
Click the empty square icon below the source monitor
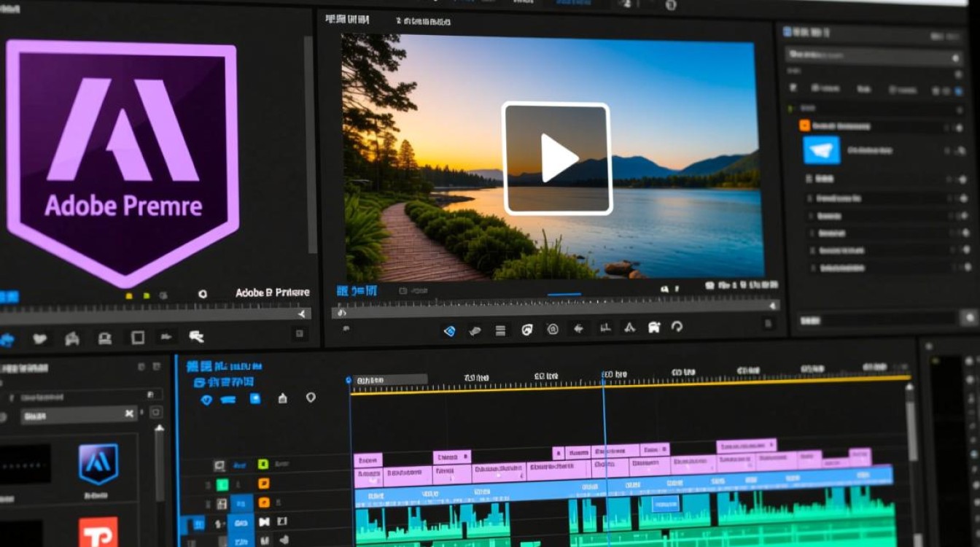[138, 337]
